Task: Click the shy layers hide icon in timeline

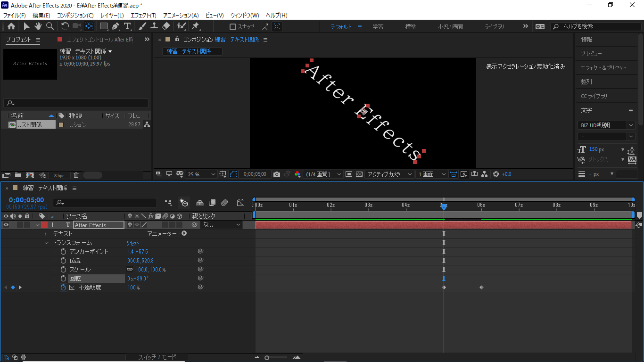Action: [200, 203]
